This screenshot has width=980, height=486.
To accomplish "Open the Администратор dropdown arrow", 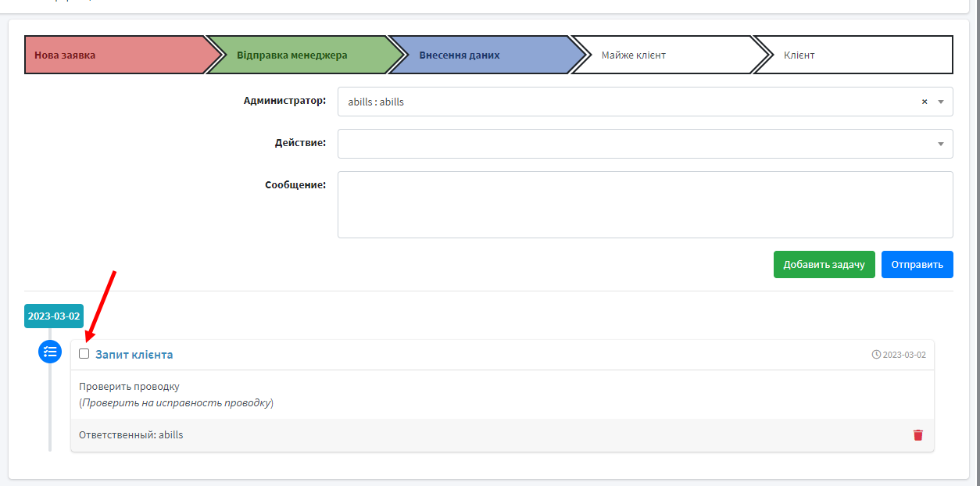I will (x=940, y=102).
